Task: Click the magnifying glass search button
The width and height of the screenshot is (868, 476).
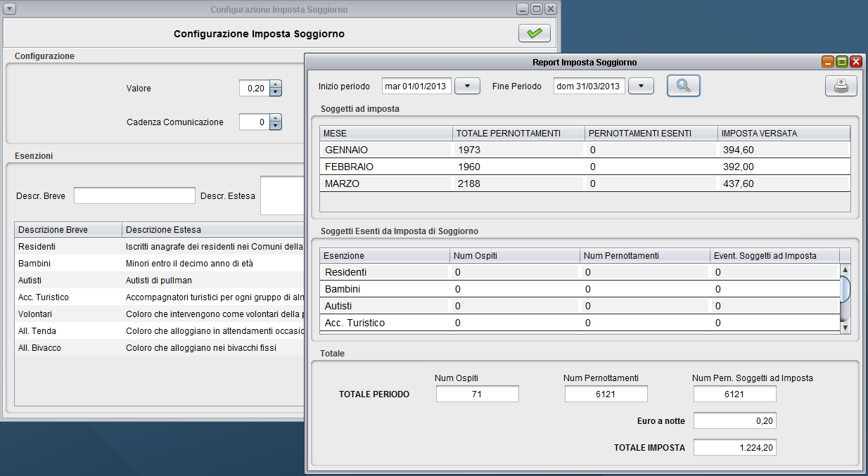Action: [x=683, y=86]
